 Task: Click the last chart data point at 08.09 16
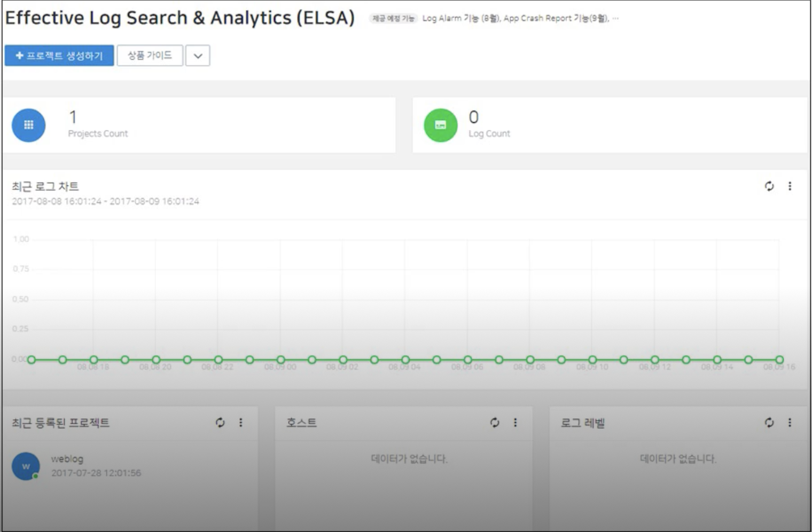pos(780,359)
